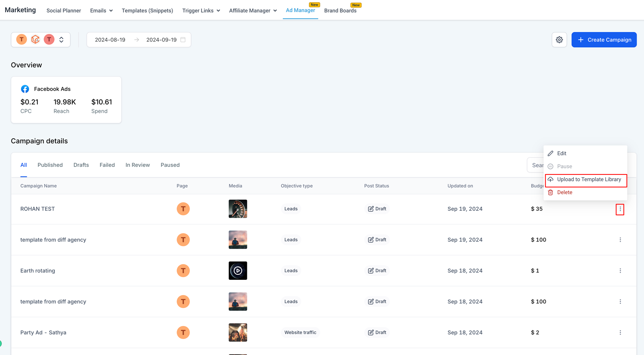Open the Emails dropdown
The width and height of the screenshot is (644, 355).
click(x=101, y=10)
